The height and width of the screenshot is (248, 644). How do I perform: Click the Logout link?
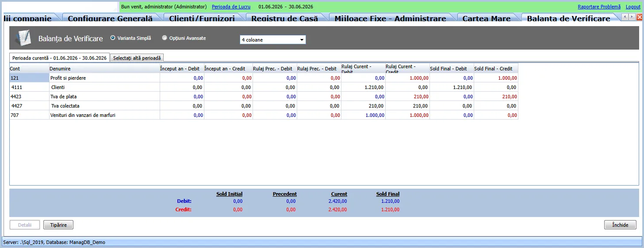coord(633,7)
